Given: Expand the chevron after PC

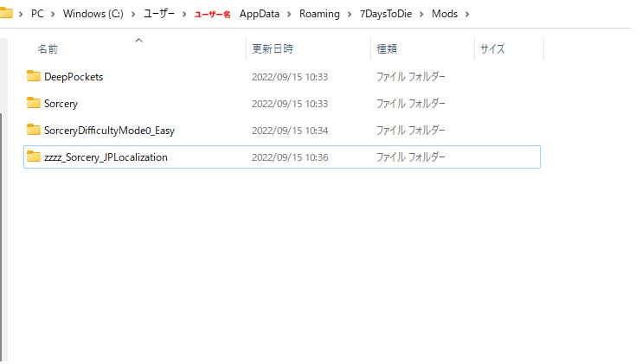Looking at the screenshot, I should [53, 15].
